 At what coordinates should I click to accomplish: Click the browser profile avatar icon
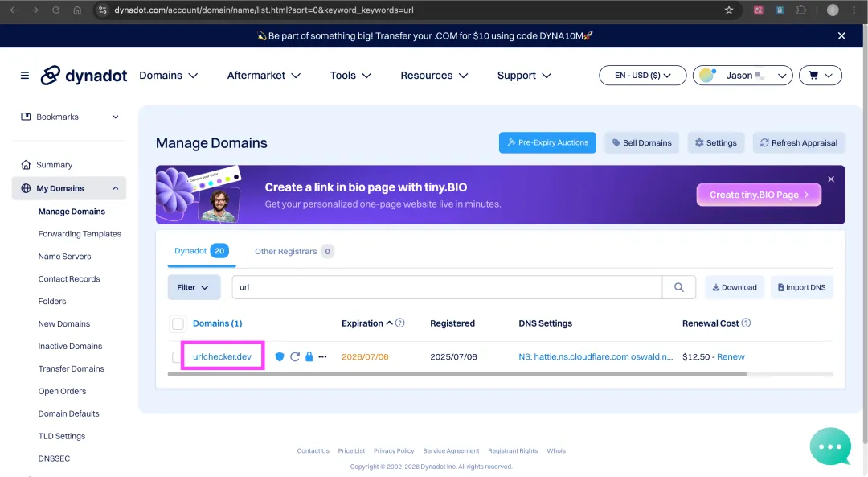pos(833,10)
